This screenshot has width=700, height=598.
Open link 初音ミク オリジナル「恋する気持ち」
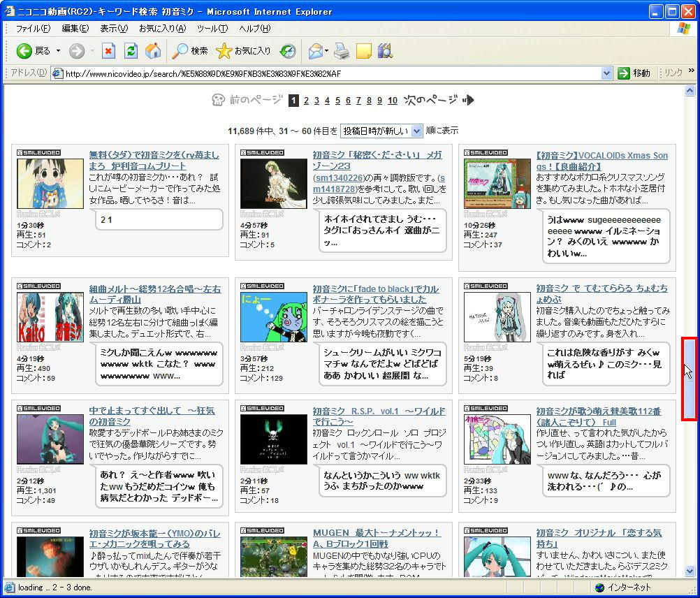click(599, 538)
